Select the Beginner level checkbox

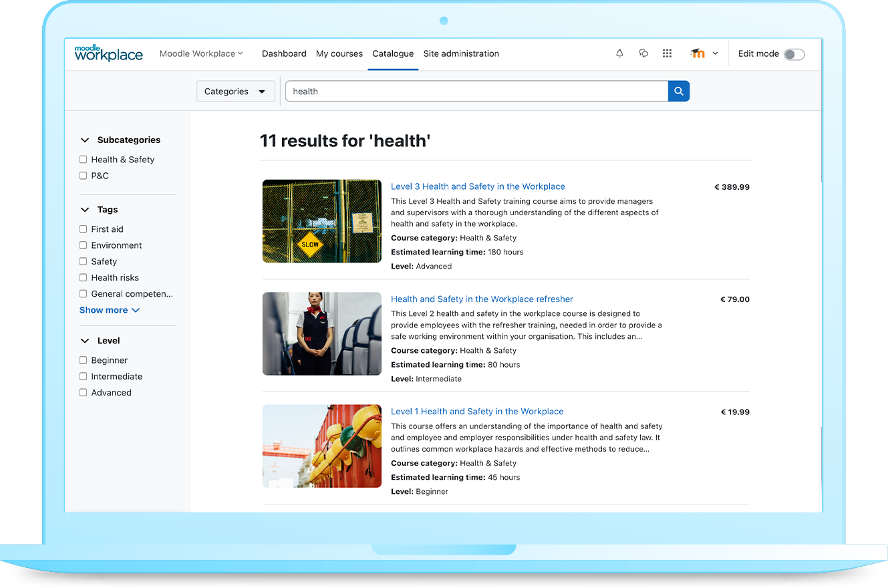(x=83, y=360)
